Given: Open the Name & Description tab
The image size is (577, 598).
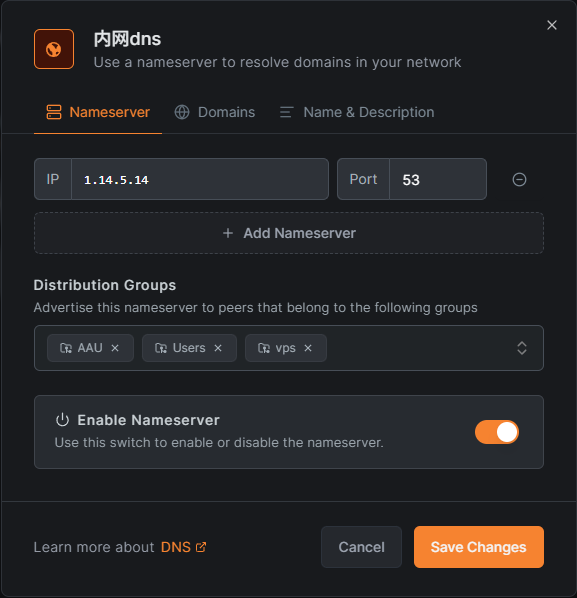Looking at the screenshot, I should (x=357, y=112).
